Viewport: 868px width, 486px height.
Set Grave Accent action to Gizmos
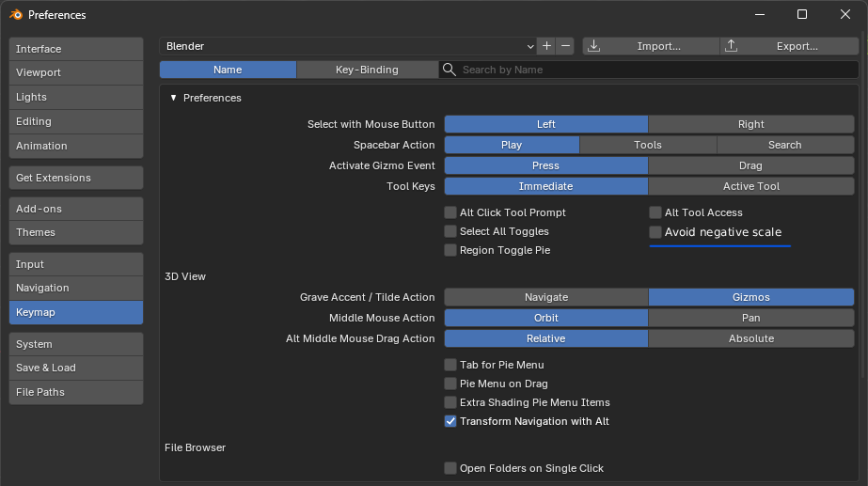(x=751, y=297)
